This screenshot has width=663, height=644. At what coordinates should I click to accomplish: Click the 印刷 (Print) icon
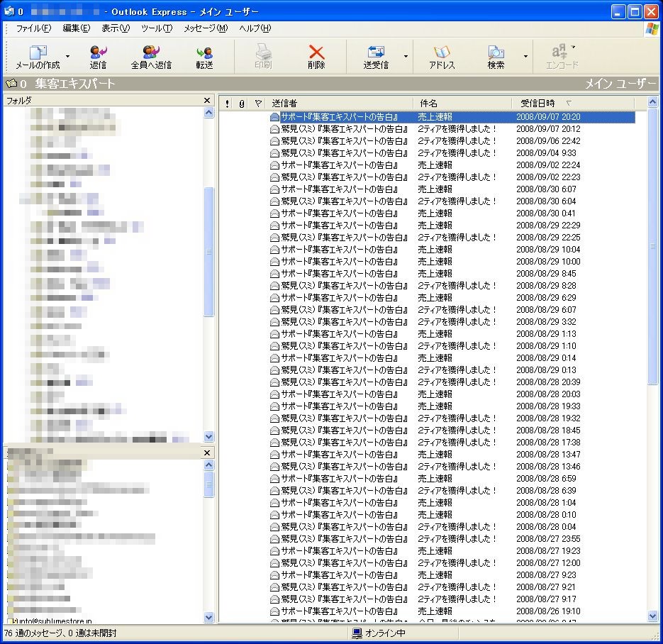(x=263, y=57)
